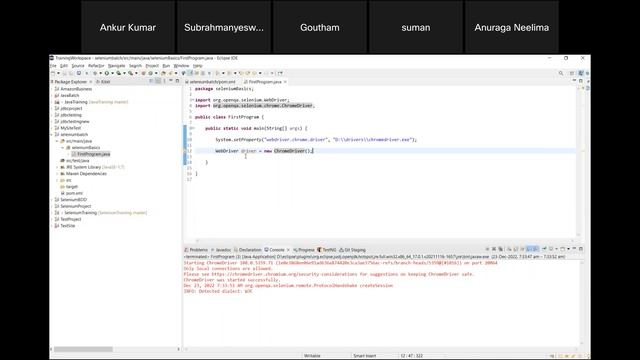
Task: Open dropdown arrow next to Run icon
Action: (112, 73)
